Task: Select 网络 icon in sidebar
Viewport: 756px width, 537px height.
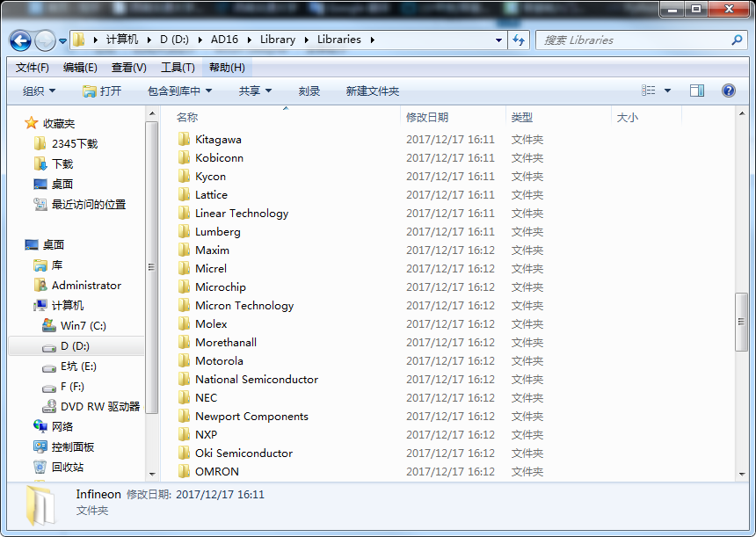Action: 40,426
